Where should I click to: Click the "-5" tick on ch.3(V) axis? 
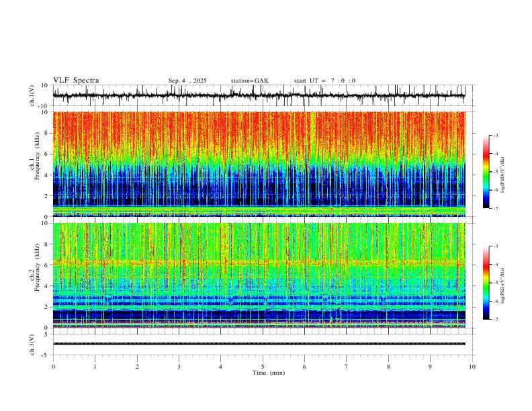46,355
